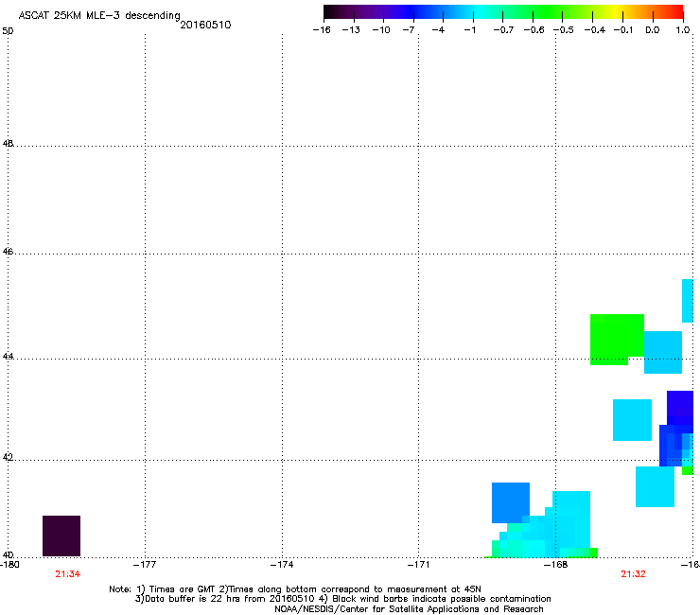Click latitude label 50 on the left axis
The width and height of the screenshot is (700, 615).
tap(8, 31)
